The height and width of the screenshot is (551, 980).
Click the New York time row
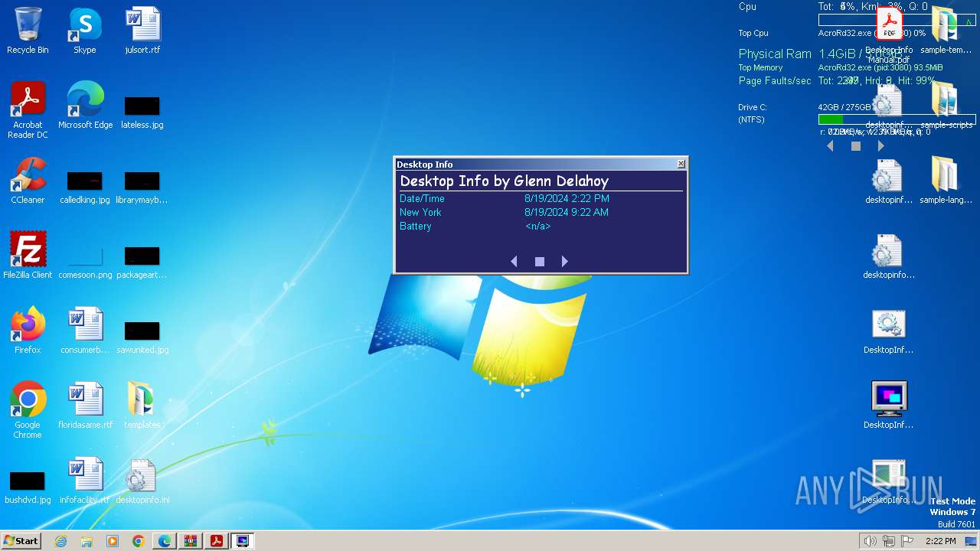pyautogui.click(x=541, y=213)
